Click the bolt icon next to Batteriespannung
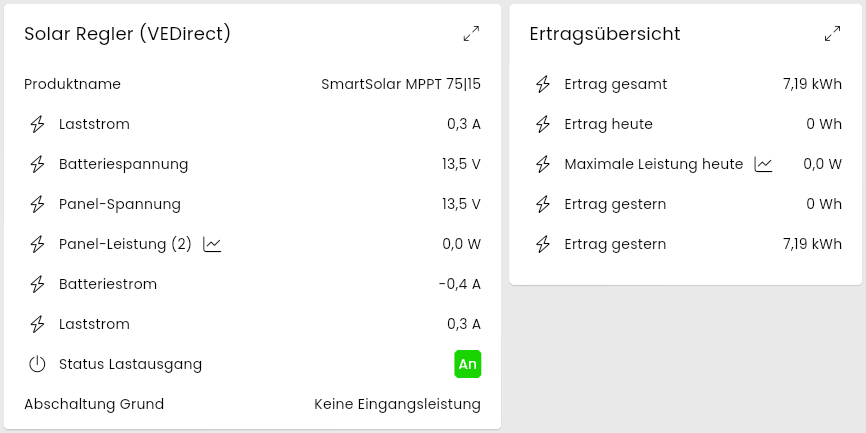This screenshot has width=866, height=433. pyautogui.click(x=38, y=164)
